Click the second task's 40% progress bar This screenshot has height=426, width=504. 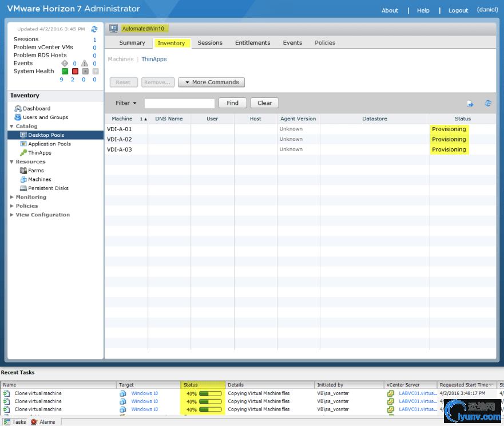point(210,401)
